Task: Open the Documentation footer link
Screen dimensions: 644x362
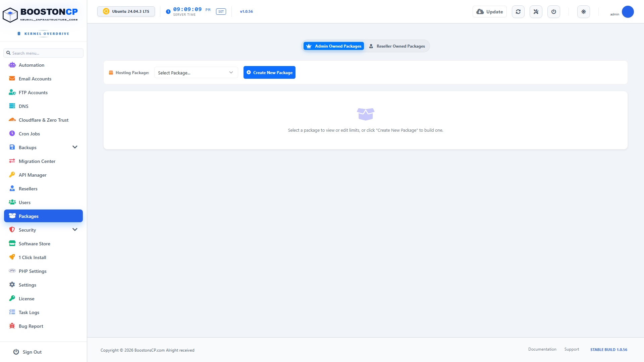Action: (542, 349)
